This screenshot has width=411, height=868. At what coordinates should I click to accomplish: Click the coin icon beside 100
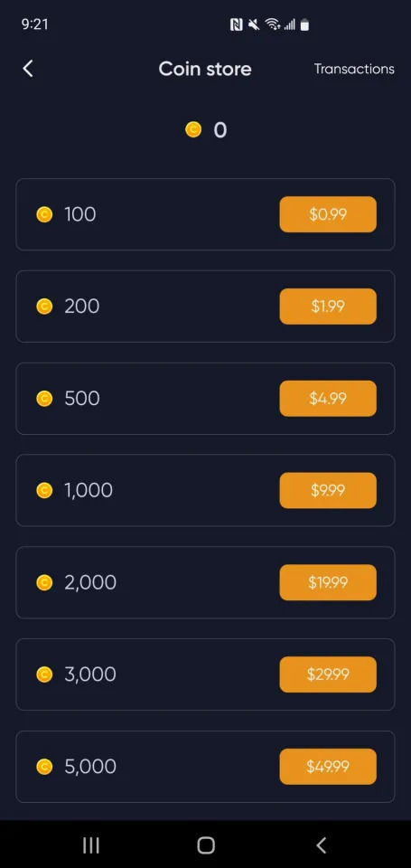pyautogui.click(x=44, y=214)
